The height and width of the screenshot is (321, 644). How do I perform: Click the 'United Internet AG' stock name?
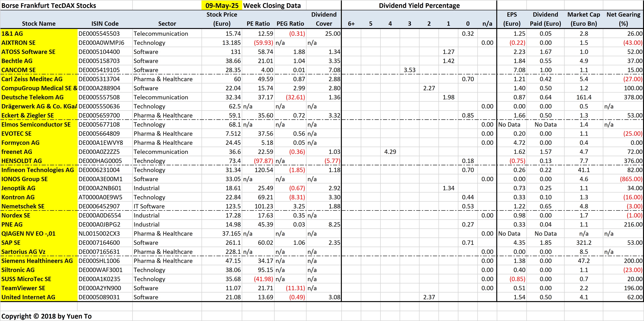pyautogui.click(x=39, y=297)
